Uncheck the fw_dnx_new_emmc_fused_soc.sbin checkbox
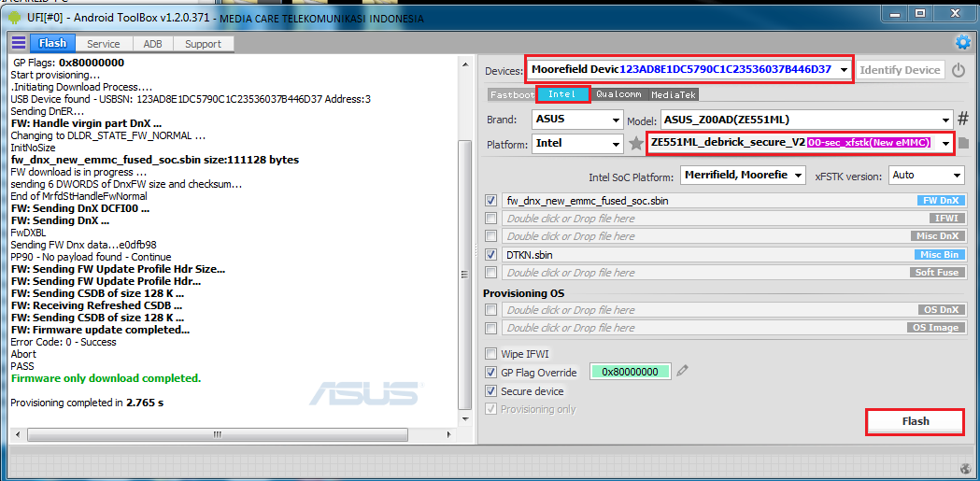 tap(491, 201)
